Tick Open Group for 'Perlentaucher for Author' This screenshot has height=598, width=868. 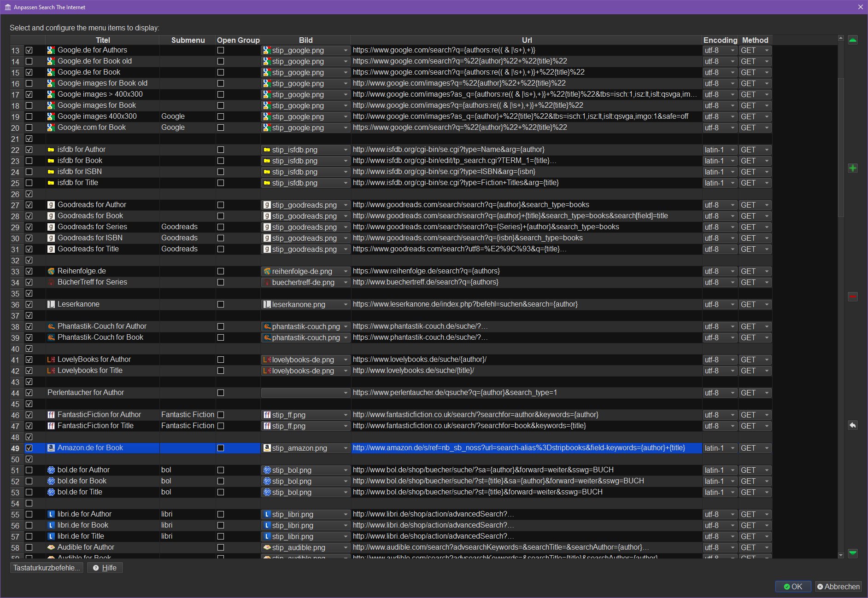[221, 393]
